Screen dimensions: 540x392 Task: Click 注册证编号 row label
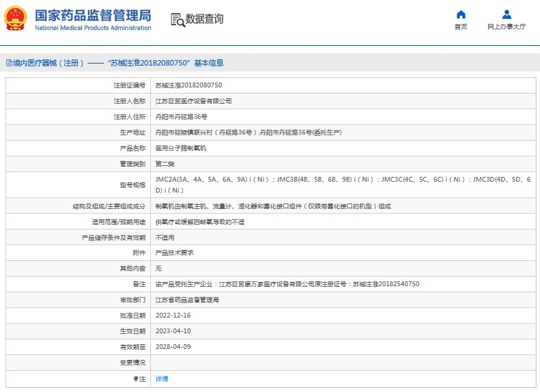[130, 85]
